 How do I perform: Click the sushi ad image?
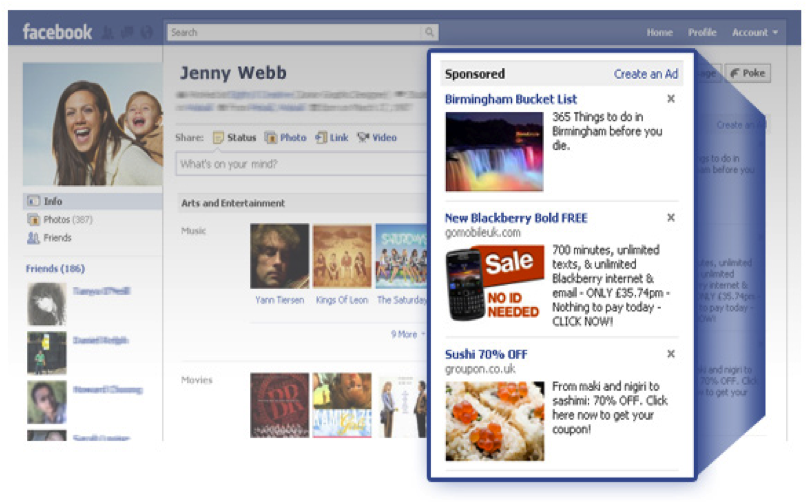(x=494, y=421)
